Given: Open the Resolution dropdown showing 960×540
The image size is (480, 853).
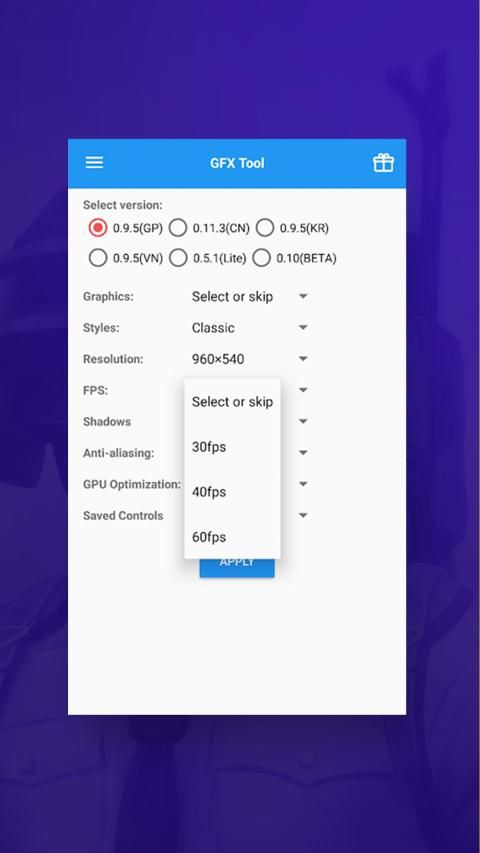Looking at the screenshot, I should (249, 359).
